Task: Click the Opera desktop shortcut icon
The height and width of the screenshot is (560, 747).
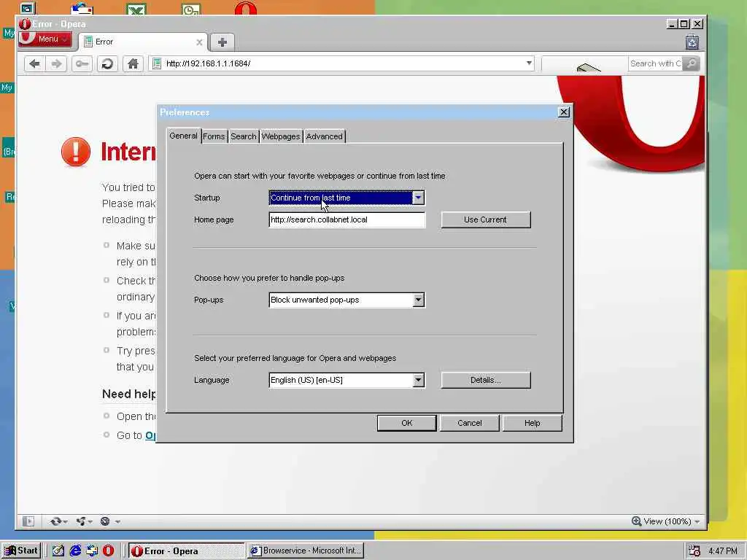Action: pyautogui.click(x=246, y=9)
